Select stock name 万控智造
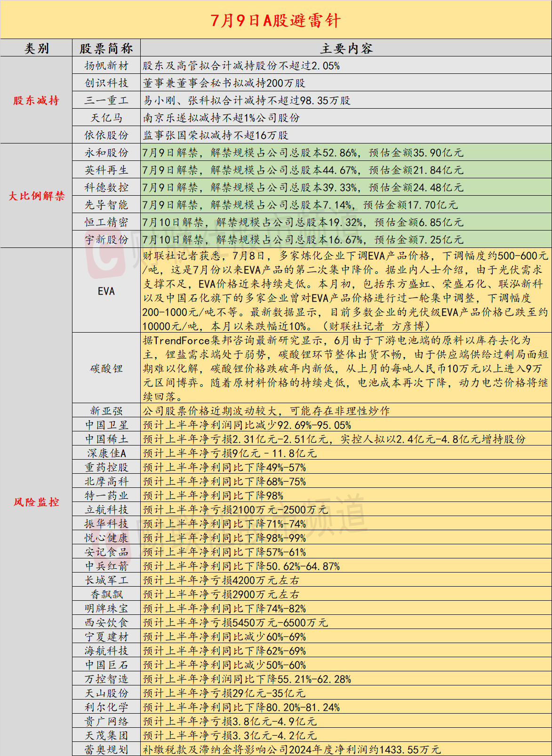The height and width of the screenshot is (756, 552). [106, 679]
